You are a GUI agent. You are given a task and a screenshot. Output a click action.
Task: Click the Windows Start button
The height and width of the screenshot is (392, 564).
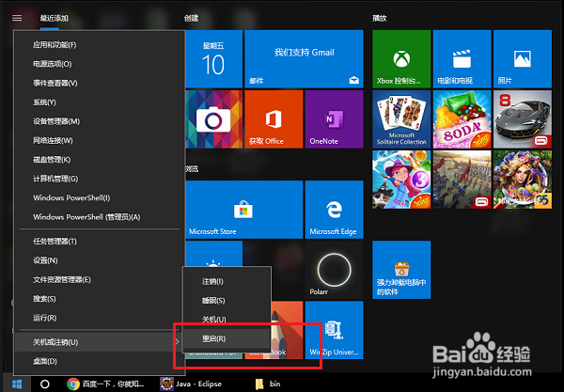click(17, 384)
